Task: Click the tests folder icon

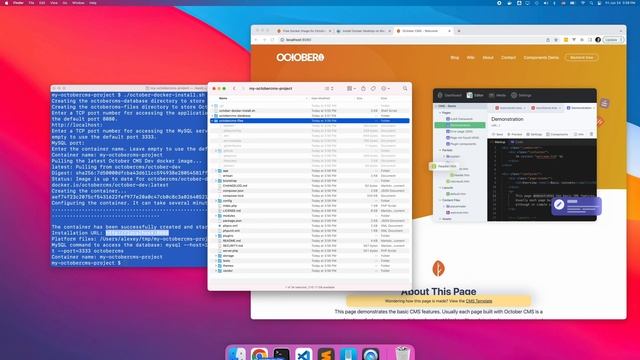Action: click(x=220, y=261)
